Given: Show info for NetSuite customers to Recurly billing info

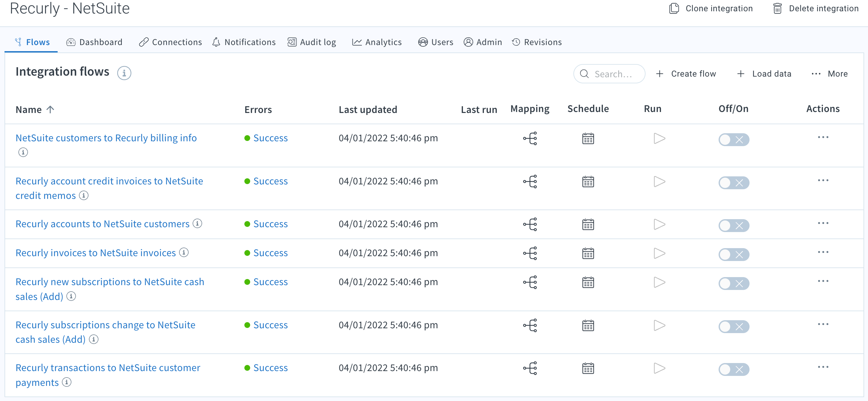Looking at the screenshot, I should pyautogui.click(x=23, y=152).
